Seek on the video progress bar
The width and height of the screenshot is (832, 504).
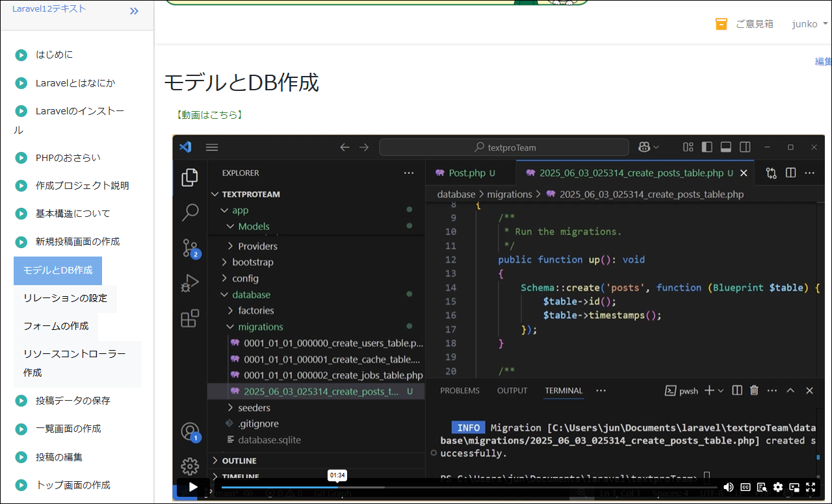click(469, 487)
